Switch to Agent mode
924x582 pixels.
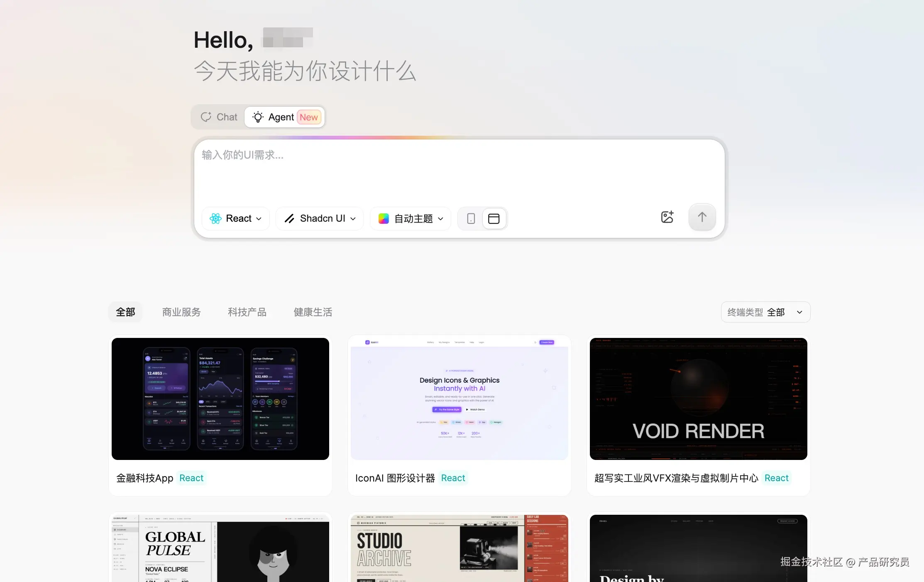pos(281,117)
